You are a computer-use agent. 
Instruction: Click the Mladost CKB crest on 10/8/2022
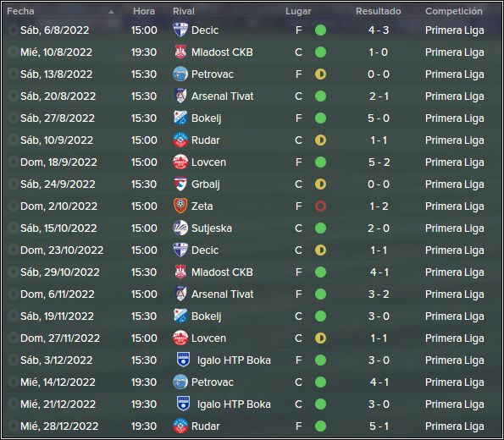pos(180,52)
